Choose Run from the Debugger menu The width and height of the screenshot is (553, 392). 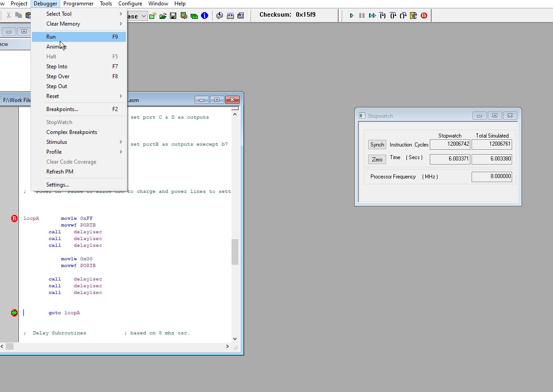point(79,37)
